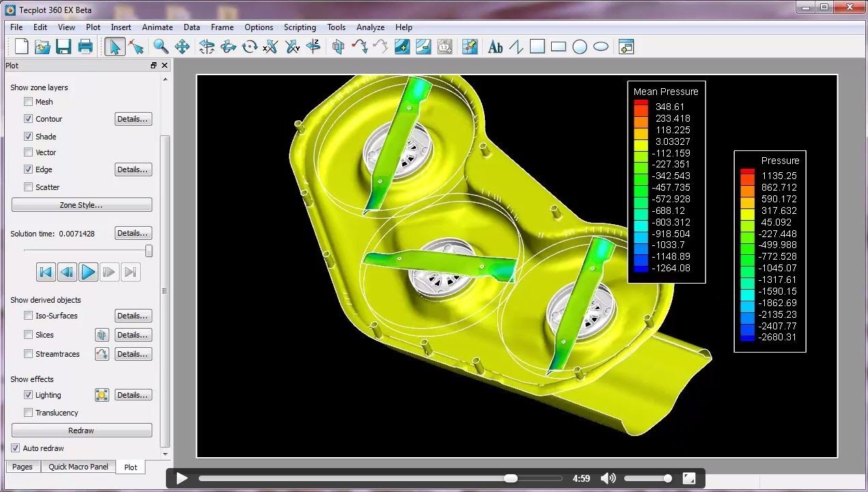Click the greyed streamtrace termination line tool

[x=381, y=46]
